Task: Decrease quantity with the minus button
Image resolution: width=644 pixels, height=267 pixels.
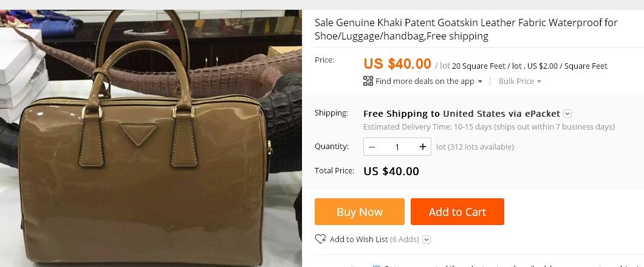Action: pos(372,147)
